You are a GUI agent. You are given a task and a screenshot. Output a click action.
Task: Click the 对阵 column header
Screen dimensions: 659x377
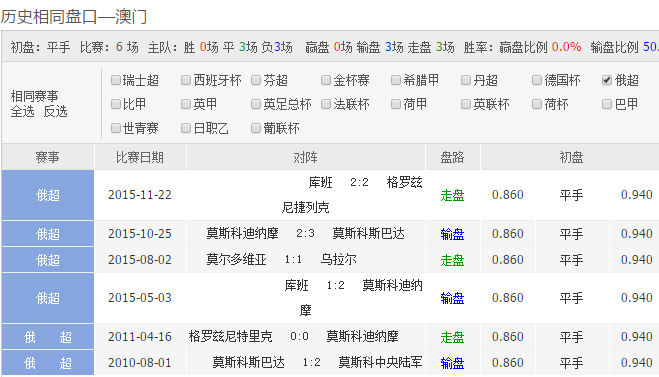[306, 157]
